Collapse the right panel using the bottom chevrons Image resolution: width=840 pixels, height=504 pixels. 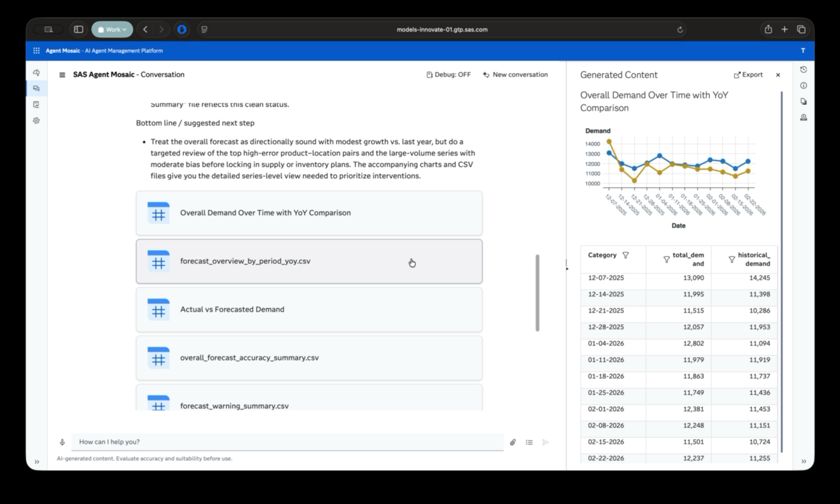[803, 461]
